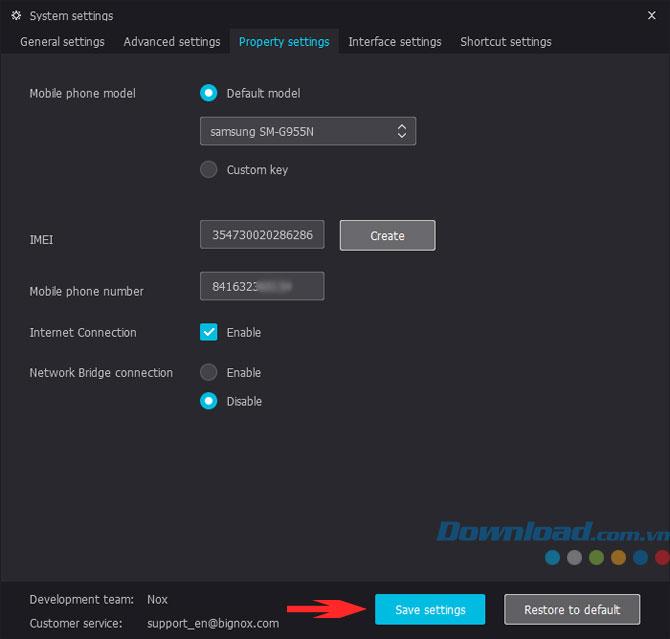Image resolution: width=670 pixels, height=639 pixels.
Task: Switch to the General settings tab
Action: [62, 42]
